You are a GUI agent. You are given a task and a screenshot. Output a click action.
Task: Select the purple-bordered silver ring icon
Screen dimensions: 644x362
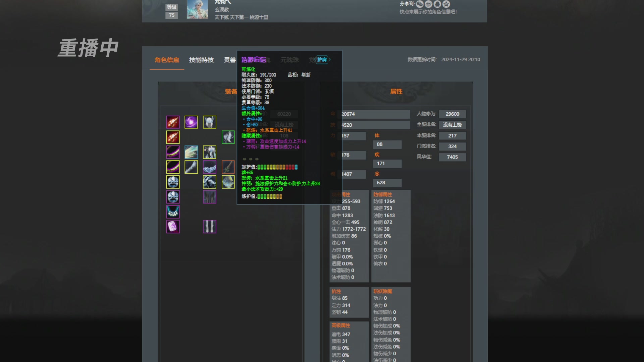(x=173, y=197)
